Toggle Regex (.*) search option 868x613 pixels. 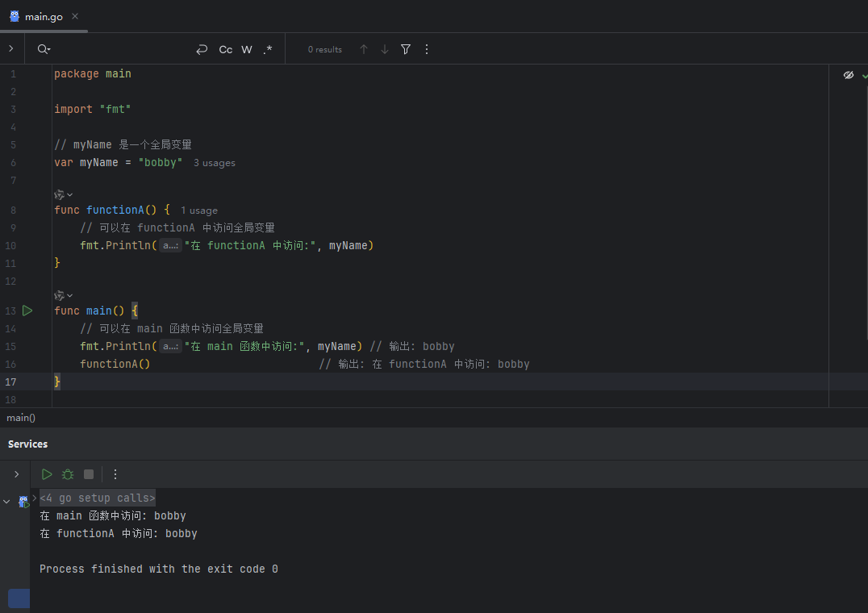(x=268, y=49)
